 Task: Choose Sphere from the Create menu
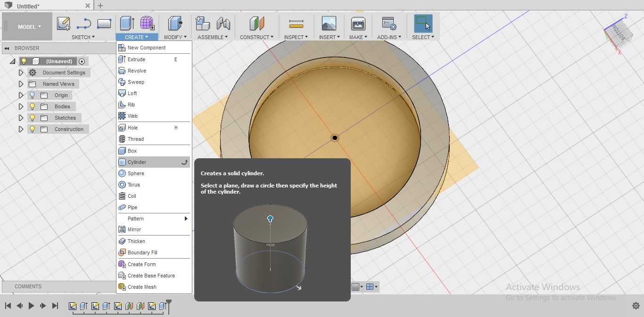click(x=154, y=173)
